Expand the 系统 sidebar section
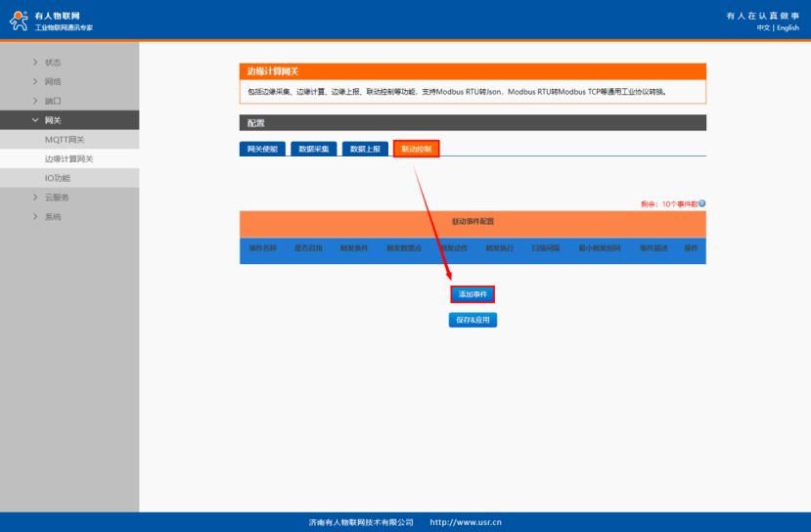This screenshot has width=811, height=532. (x=53, y=217)
